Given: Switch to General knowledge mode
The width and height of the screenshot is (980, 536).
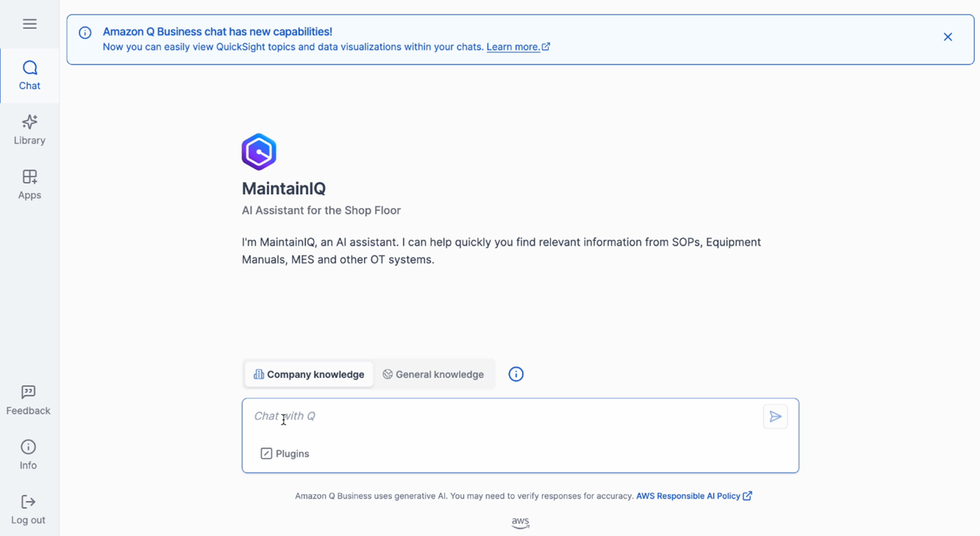Looking at the screenshot, I should (x=433, y=374).
